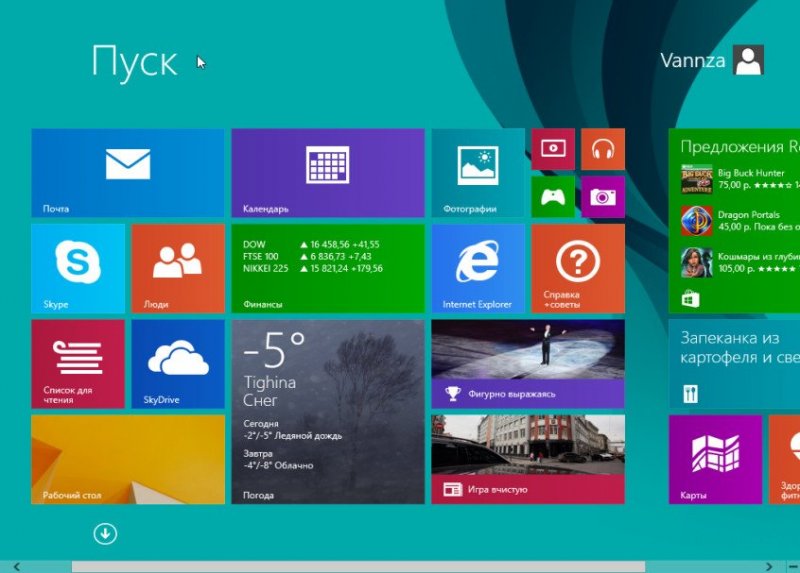Screen dimensions: 800x573
Task: Click the FTSE 100 quote row
Action: 307,257
